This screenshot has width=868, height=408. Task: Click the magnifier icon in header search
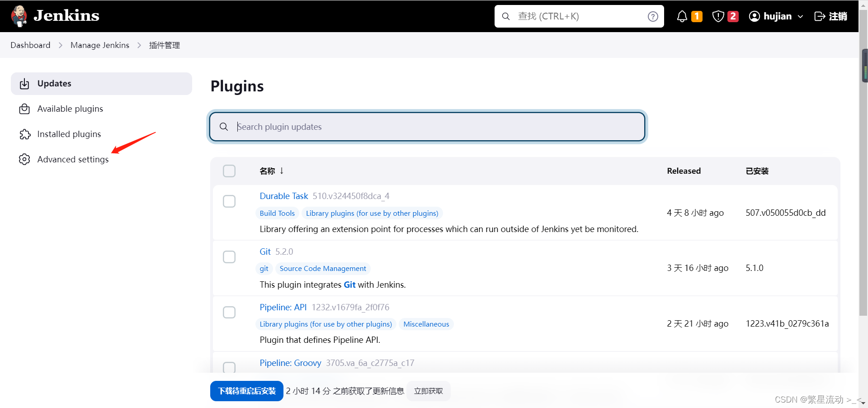(506, 16)
